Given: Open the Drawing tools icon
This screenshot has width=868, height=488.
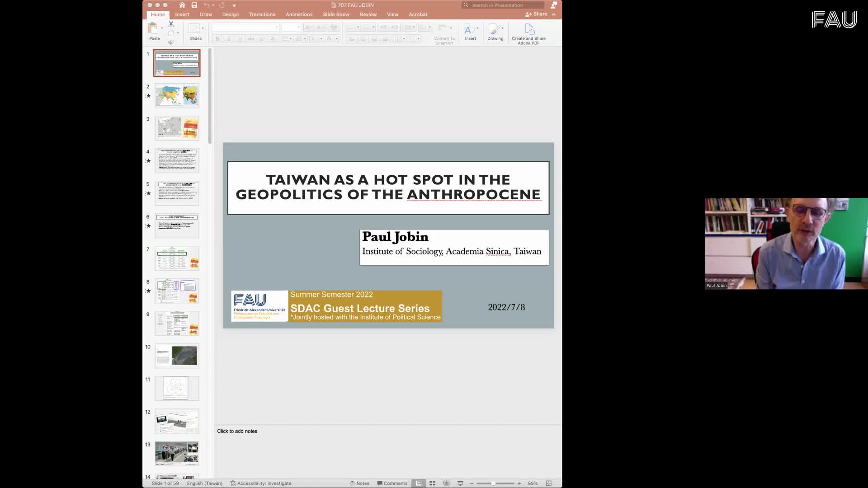Looking at the screenshot, I should click(495, 30).
